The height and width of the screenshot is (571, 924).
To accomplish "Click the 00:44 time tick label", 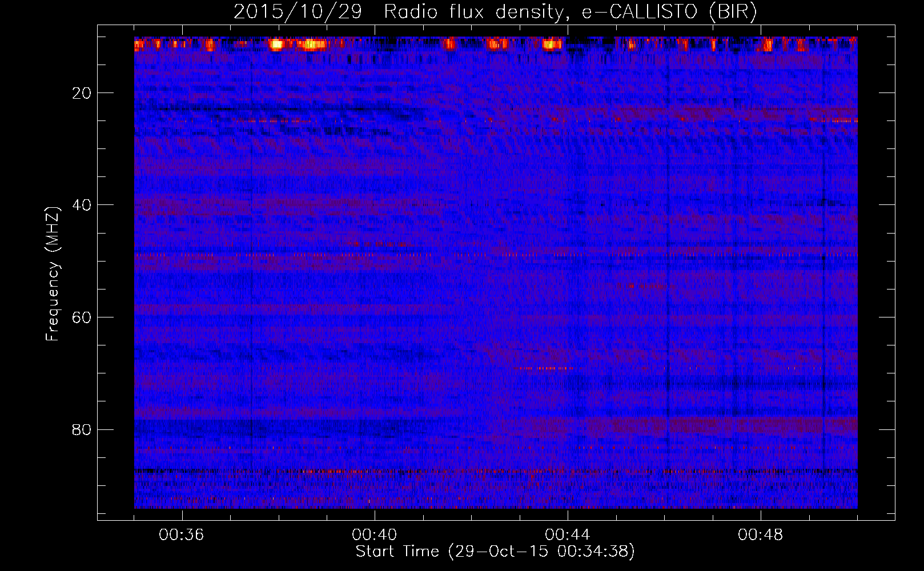I will (x=568, y=535).
